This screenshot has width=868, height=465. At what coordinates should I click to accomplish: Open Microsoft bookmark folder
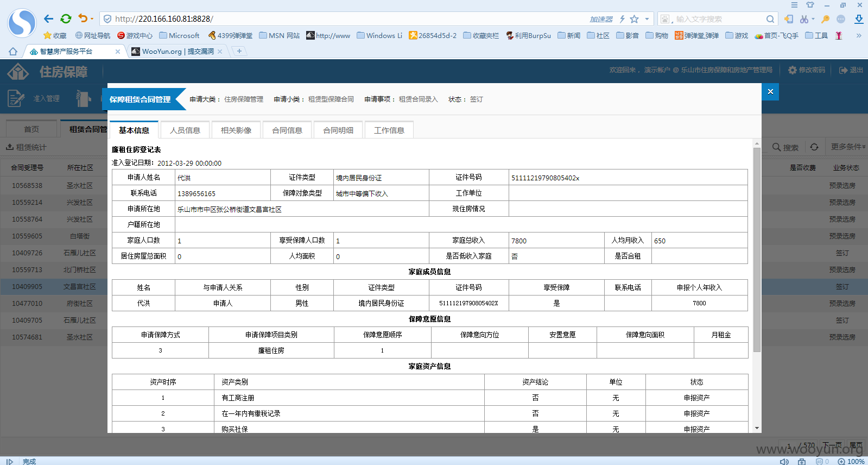pos(180,35)
